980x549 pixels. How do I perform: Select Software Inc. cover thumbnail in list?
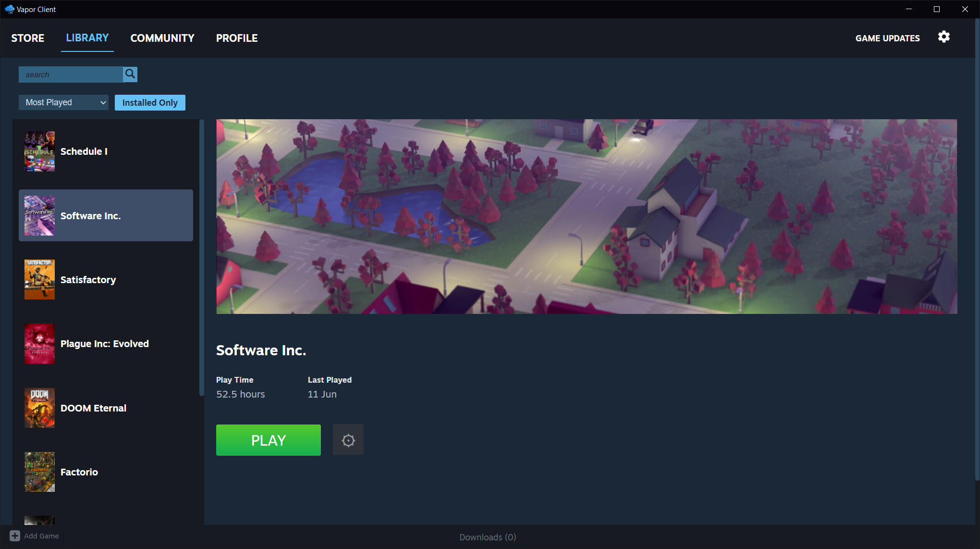click(39, 215)
